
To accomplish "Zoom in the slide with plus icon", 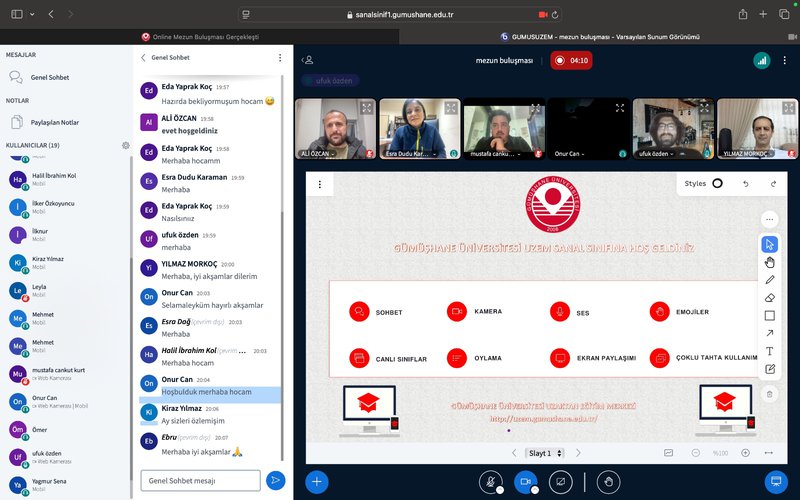I will point(745,453).
